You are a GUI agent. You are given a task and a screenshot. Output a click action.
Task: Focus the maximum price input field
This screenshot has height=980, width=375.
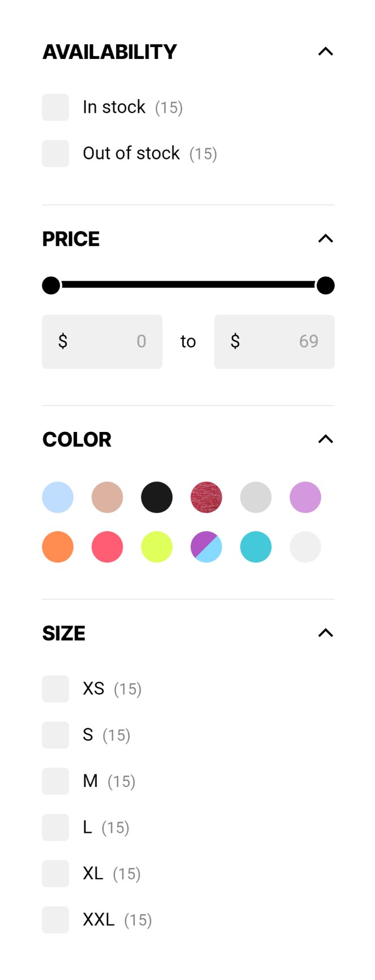click(x=274, y=341)
